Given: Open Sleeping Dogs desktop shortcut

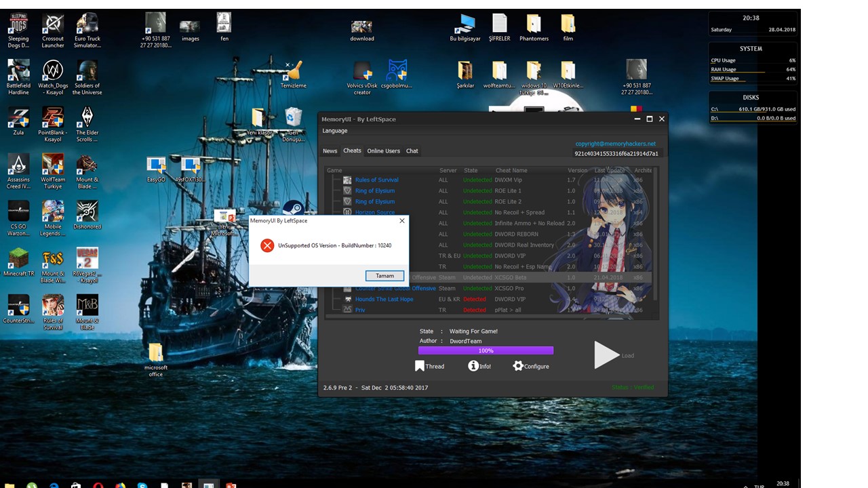Looking at the screenshot, I should coord(18,30).
